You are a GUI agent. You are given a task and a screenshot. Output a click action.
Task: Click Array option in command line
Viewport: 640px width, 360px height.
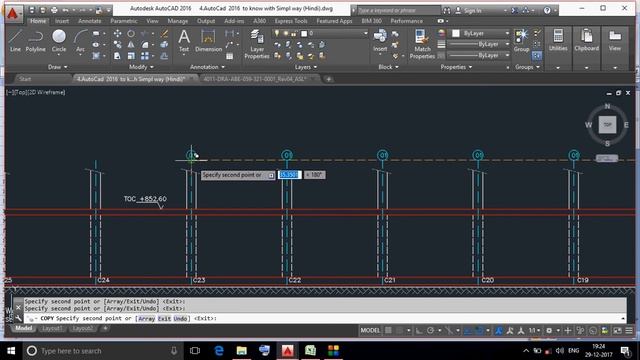coord(147,318)
